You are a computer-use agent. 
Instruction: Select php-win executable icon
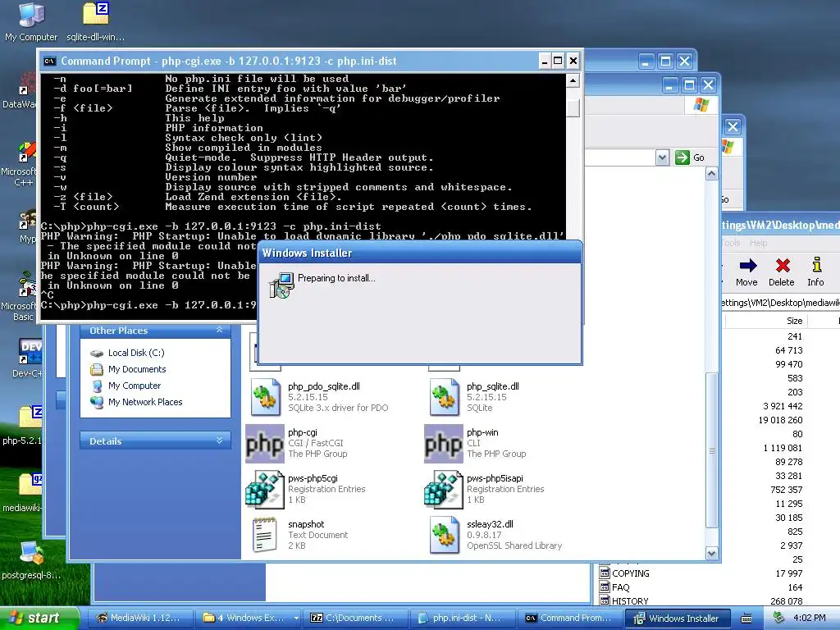(444, 444)
